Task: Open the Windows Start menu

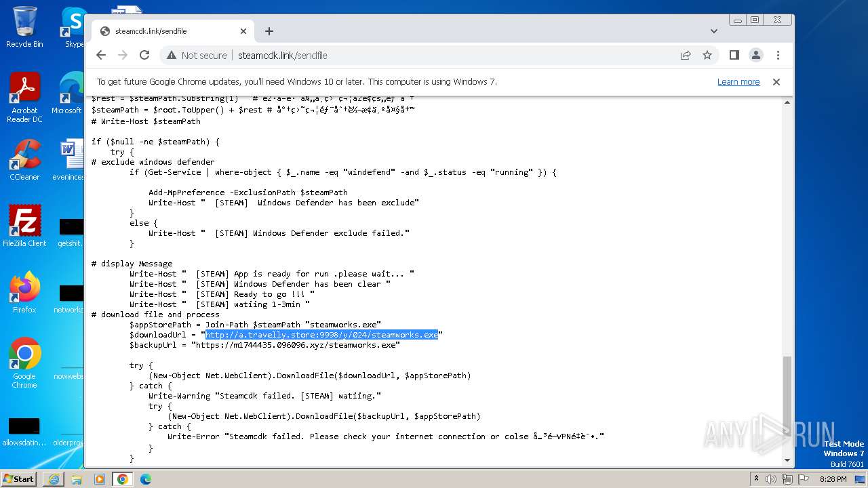Action: point(18,479)
